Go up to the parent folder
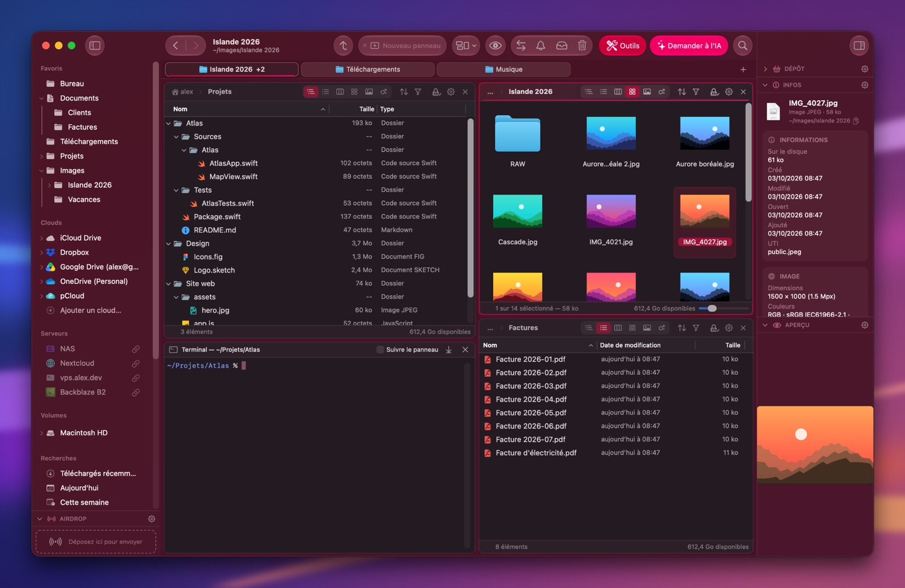Viewport: 905px width, 588px height. pyautogui.click(x=343, y=46)
